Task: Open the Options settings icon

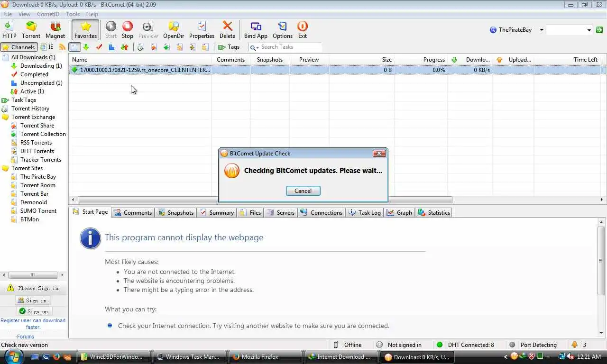Action: click(283, 29)
